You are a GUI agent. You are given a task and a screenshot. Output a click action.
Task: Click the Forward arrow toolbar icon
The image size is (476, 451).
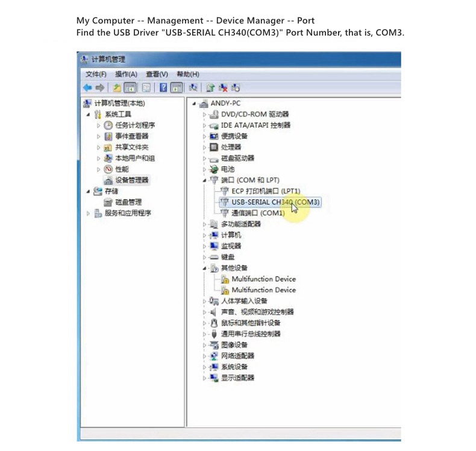pos(99,87)
